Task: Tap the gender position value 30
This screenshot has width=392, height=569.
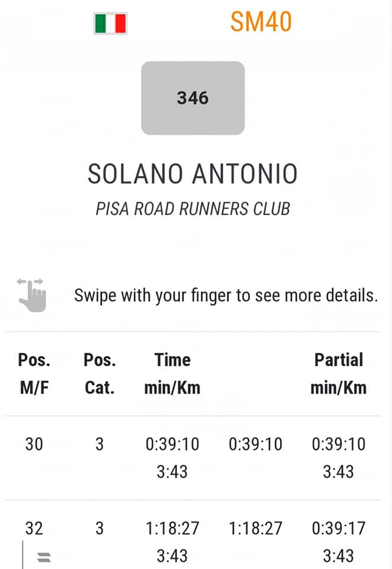Action: [x=34, y=444]
